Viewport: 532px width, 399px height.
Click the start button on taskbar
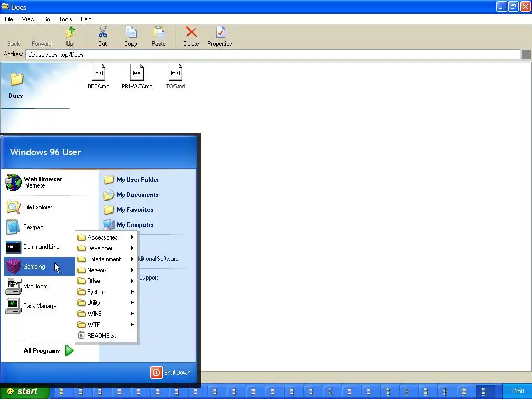25,391
